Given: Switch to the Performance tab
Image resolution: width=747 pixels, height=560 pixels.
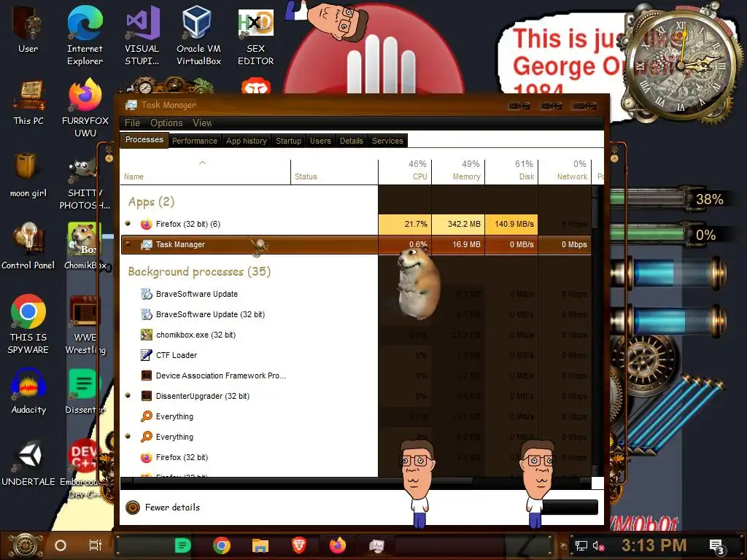Looking at the screenshot, I should (194, 141).
